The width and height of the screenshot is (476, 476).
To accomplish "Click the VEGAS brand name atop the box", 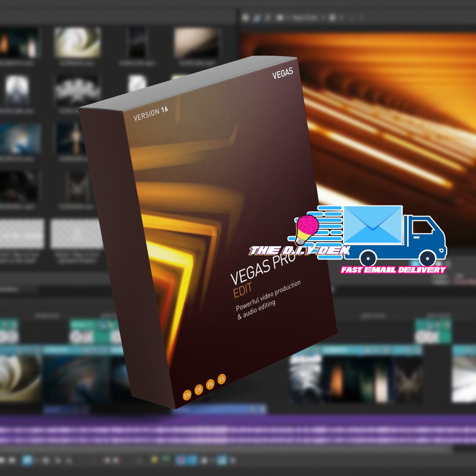I will point(284,73).
